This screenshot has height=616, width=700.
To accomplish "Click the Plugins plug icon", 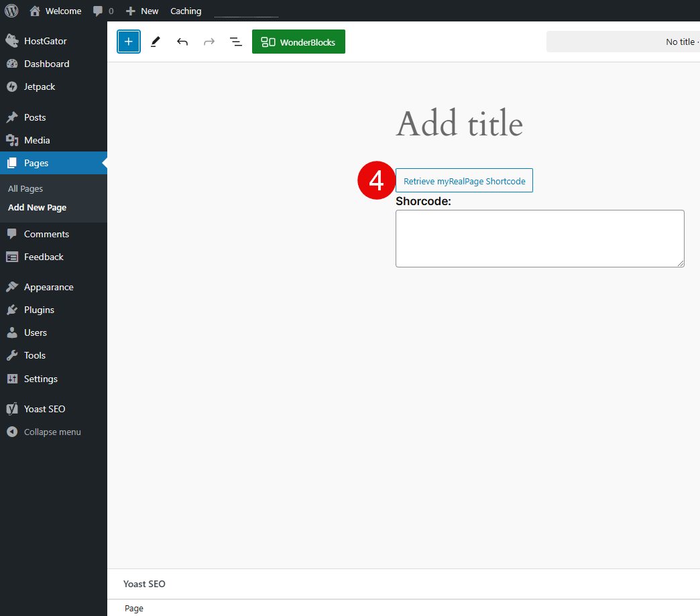I will 12,310.
